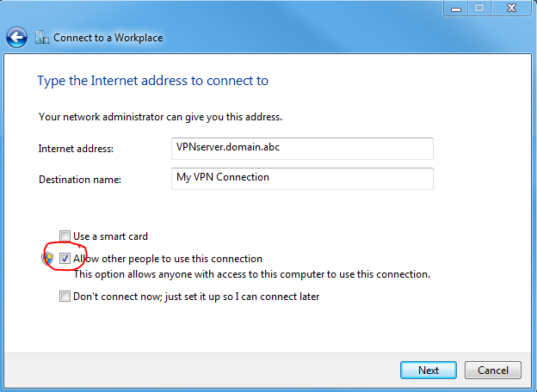Tick the Don't connect now checkbox
Viewport: 537px width, 392px height.
point(65,297)
